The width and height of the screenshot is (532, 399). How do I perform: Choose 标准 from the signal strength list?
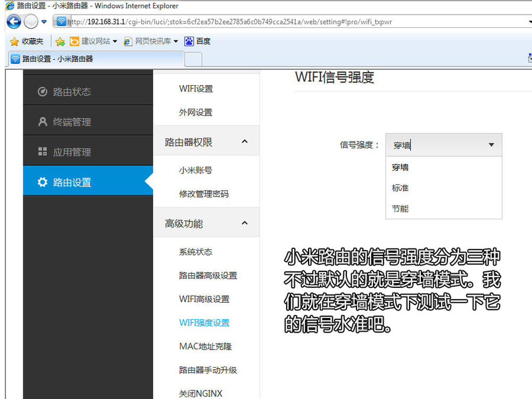(x=444, y=188)
